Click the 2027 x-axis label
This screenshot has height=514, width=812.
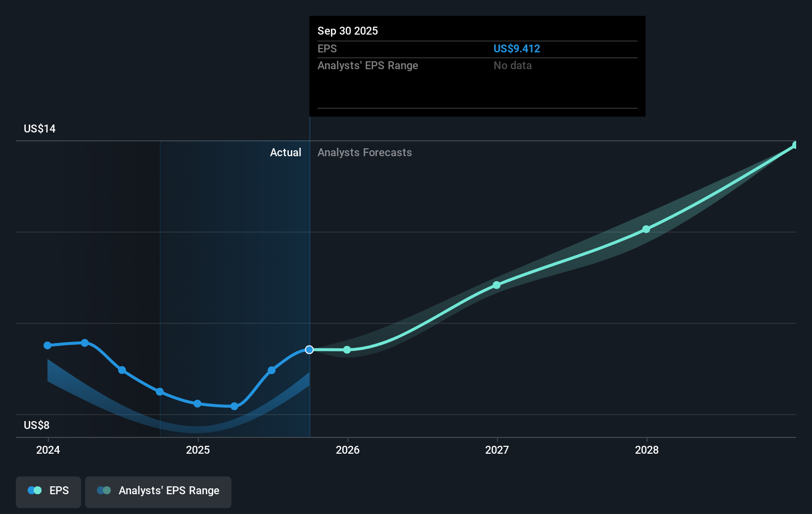point(497,450)
